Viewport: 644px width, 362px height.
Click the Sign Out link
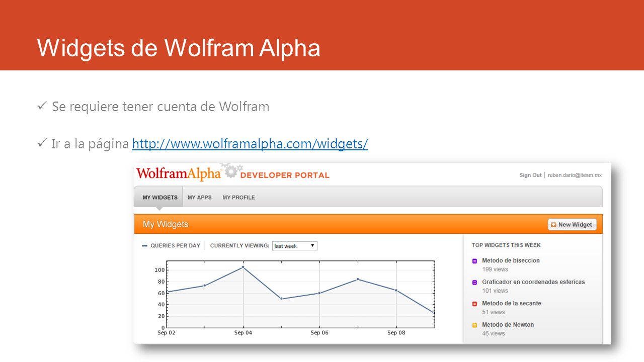click(530, 175)
